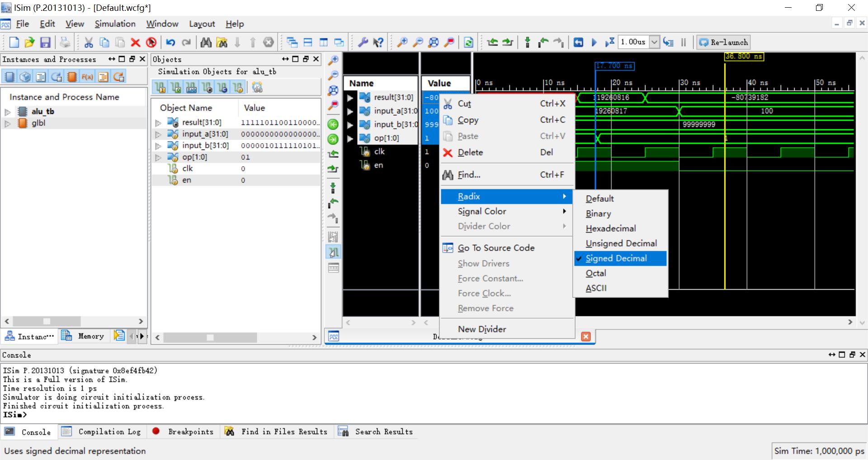Open the Signal Color submenu
The image size is (868, 460).
pyautogui.click(x=507, y=211)
